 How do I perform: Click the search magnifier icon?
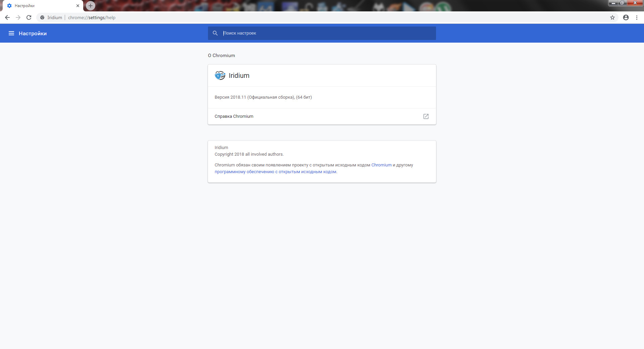(215, 33)
